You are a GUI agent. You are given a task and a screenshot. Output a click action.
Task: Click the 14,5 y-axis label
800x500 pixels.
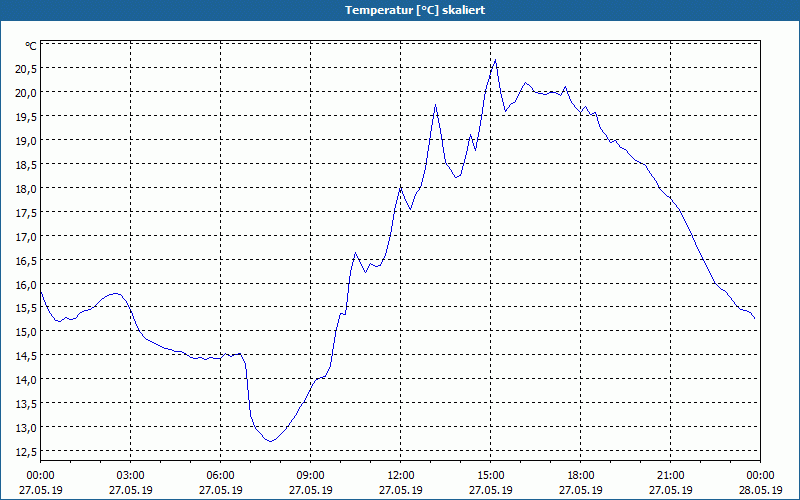tap(26, 357)
